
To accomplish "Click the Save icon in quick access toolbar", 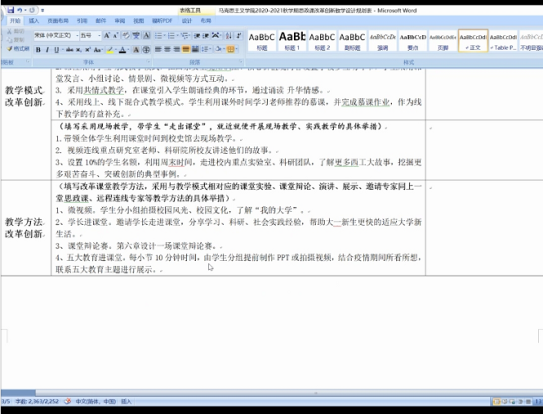I will [x=11, y=10].
